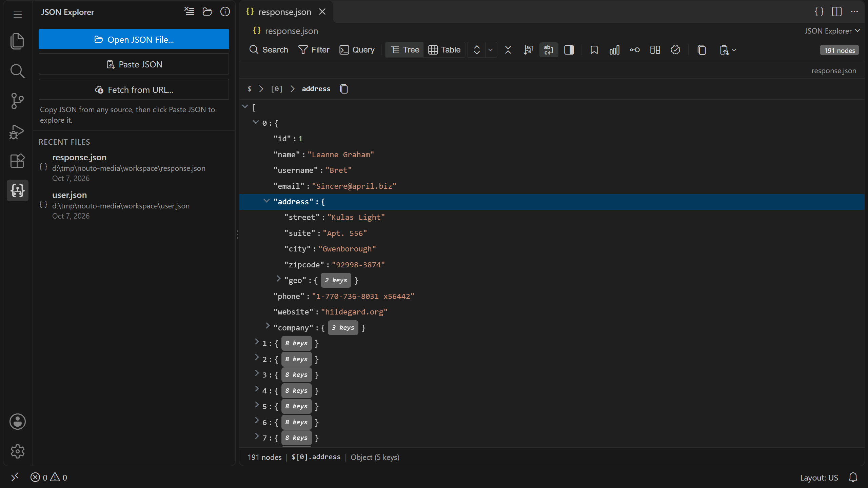Collapse all nodes with the X-shaped icon
This screenshot has height=488, width=868.
click(x=508, y=50)
